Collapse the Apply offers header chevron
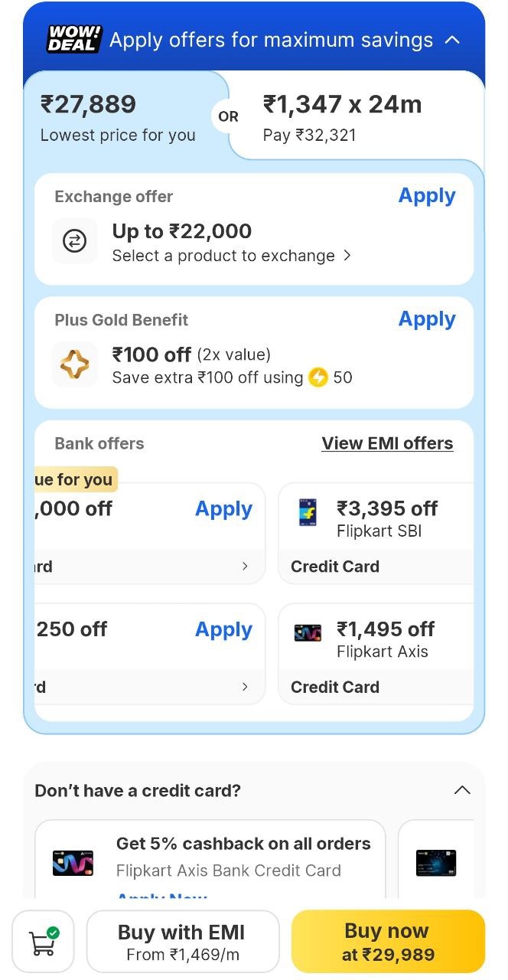 tap(453, 39)
